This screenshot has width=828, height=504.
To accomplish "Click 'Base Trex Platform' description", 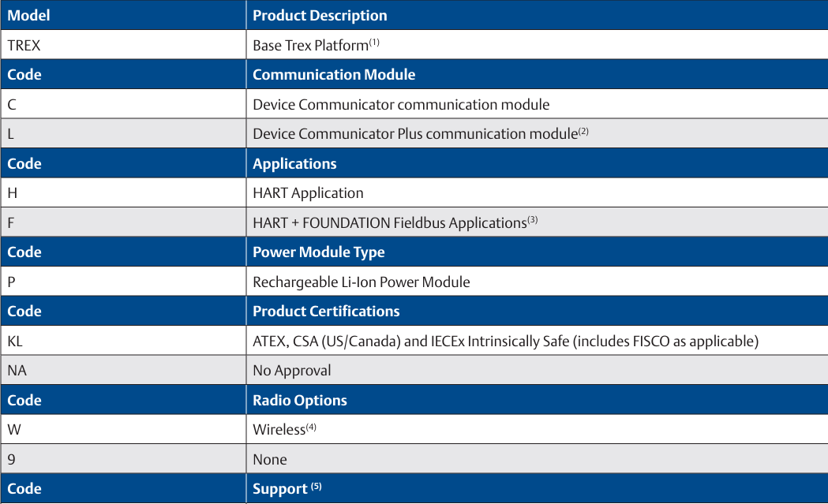I will 310,46.
